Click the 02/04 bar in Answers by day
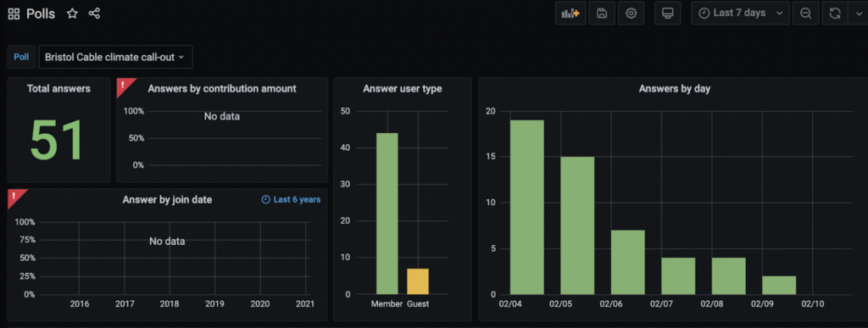868x328 pixels. 527,207
